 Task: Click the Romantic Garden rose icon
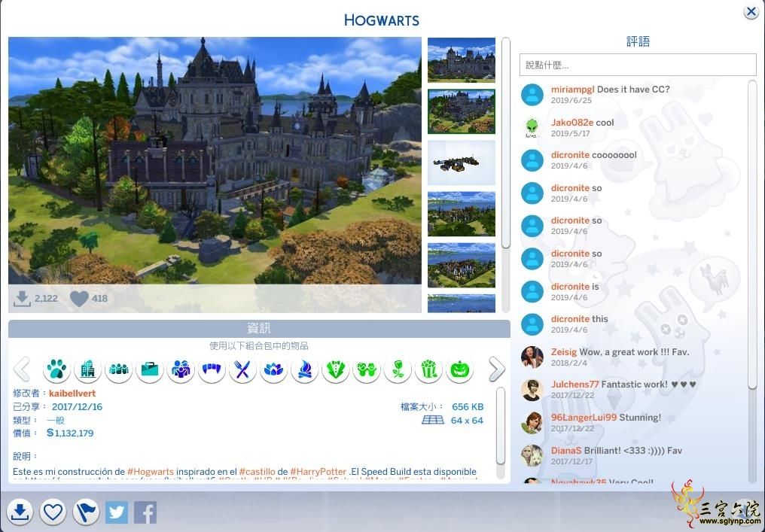click(x=398, y=369)
